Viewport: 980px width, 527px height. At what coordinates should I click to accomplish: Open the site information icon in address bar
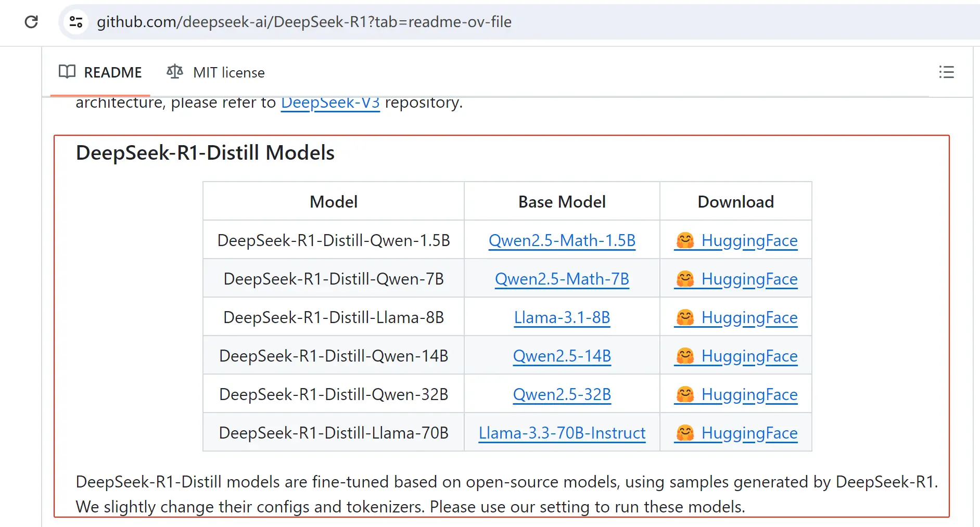click(76, 22)
